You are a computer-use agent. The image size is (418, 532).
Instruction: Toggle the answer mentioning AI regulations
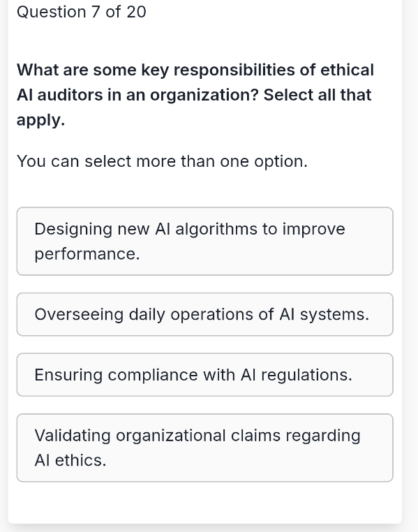point(204,375)
